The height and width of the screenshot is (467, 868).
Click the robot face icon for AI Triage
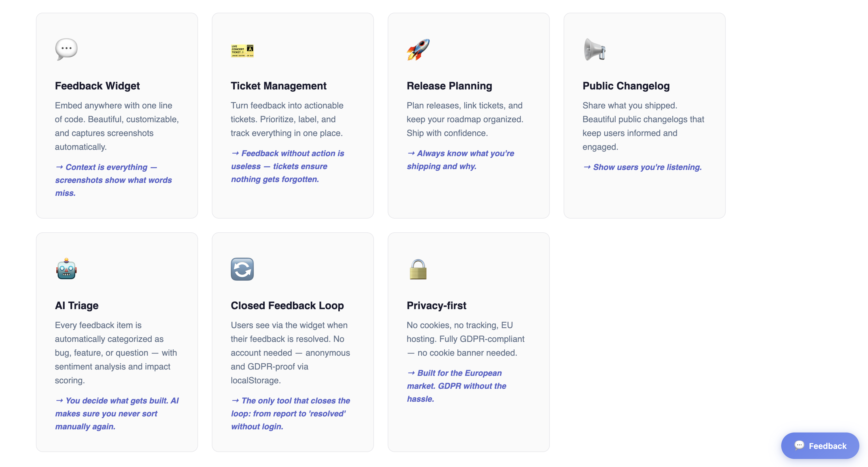pos(66,269)
